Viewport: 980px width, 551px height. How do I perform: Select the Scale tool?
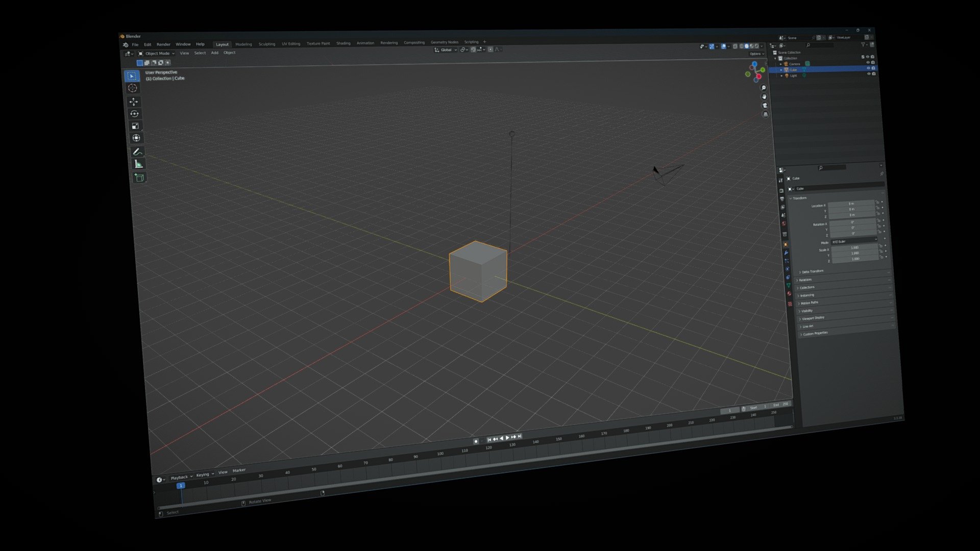tap(136, 126)
